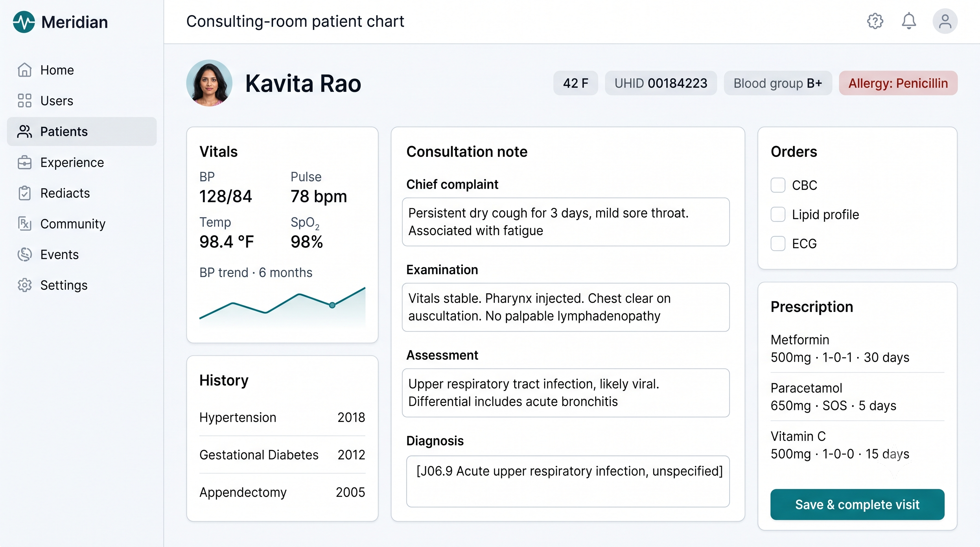This screenshot has height=547, width=980.
Task: Click the Temp value 98.4 °F
Action: tap(227, 242)
